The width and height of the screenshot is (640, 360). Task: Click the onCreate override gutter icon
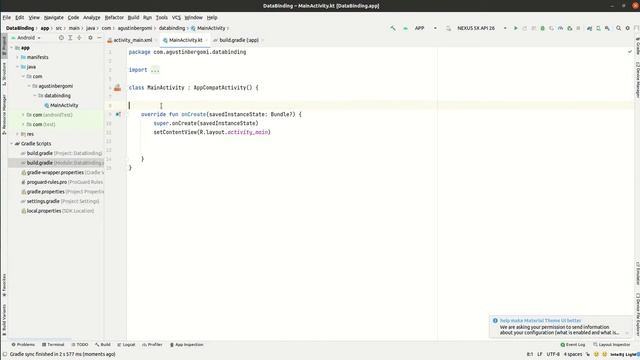tap(118, 114)
